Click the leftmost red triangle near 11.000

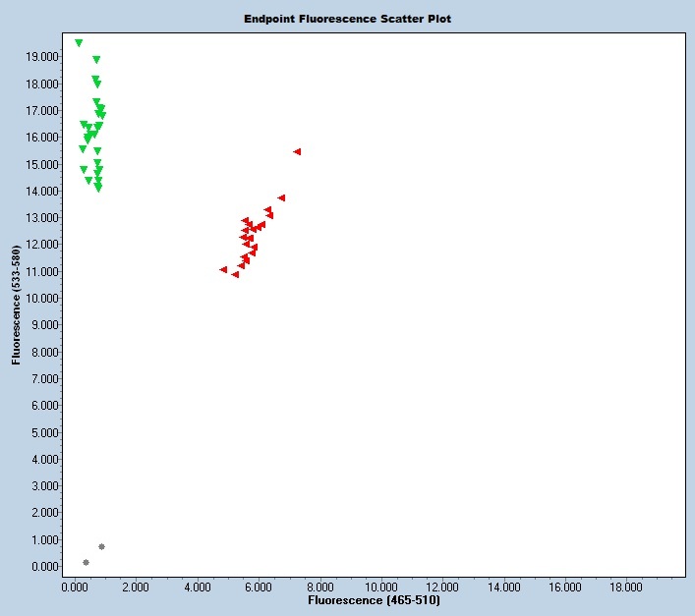pyautogui.click(x=224, y=269)
